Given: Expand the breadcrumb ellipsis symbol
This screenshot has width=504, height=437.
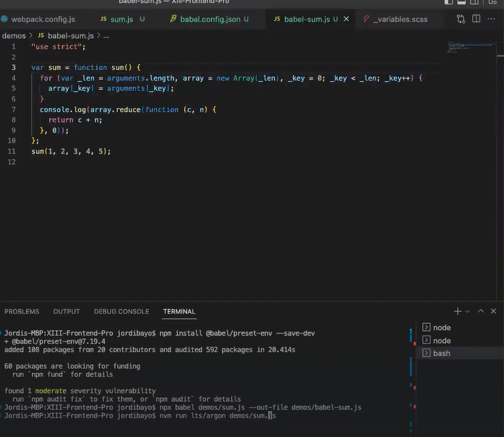Looking at the screenshot, I should click(x=106, y=36).
